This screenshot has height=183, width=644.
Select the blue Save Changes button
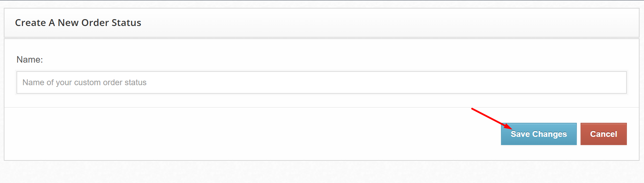point(538,134)
